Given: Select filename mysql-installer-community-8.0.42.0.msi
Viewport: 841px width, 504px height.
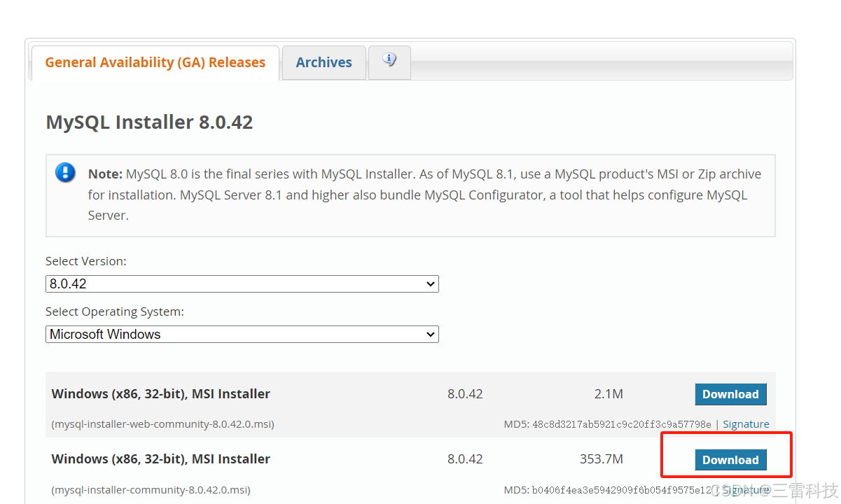Looking at the screenshot, I should (151, 490).
